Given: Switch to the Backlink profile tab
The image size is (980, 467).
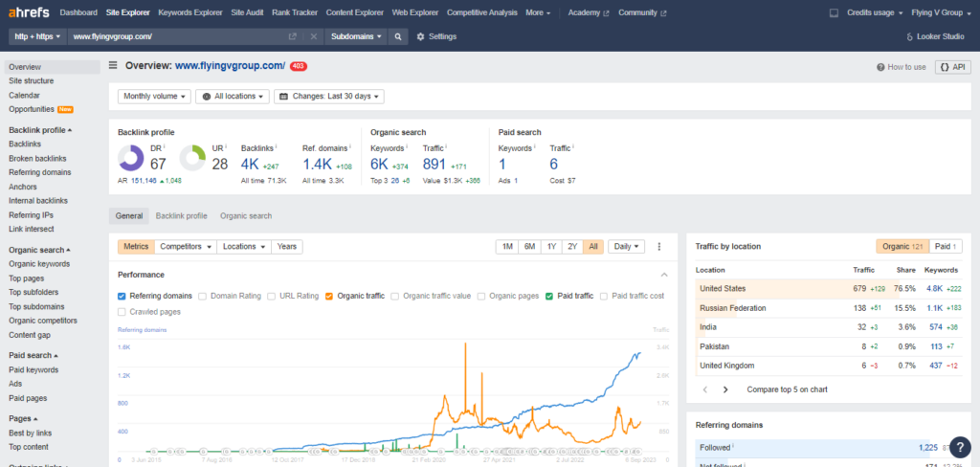Looking at the screenshot, I should point(181,215).
